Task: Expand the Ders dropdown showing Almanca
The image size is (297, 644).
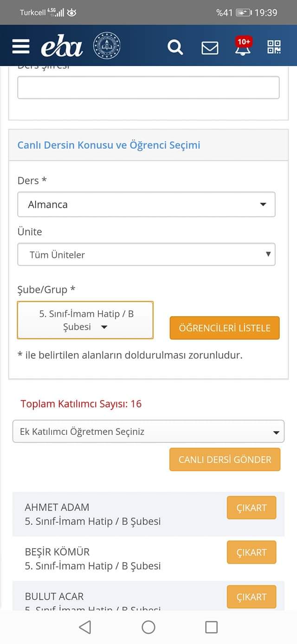Action: click(x=146, y=204)
